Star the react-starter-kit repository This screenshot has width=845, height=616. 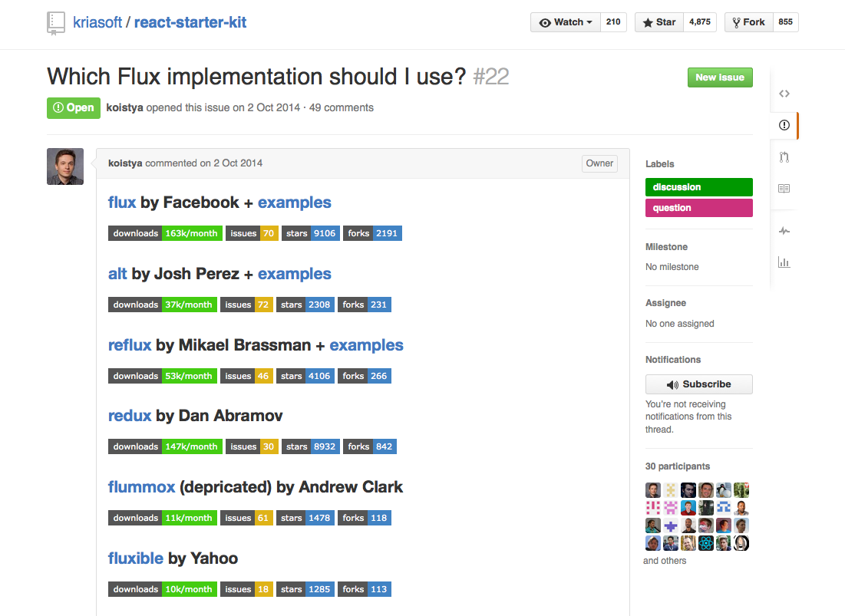(659, 22)
